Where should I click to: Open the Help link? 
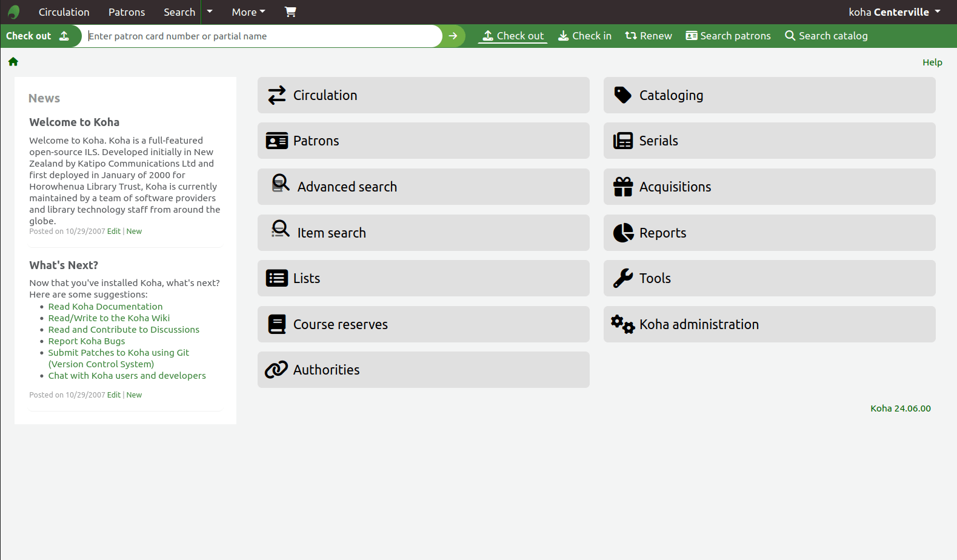coord(932,62)
